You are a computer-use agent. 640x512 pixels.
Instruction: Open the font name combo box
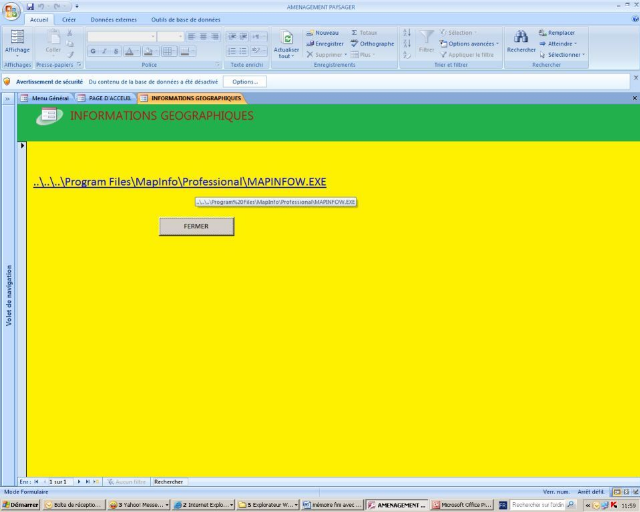[x=122, y=36]
